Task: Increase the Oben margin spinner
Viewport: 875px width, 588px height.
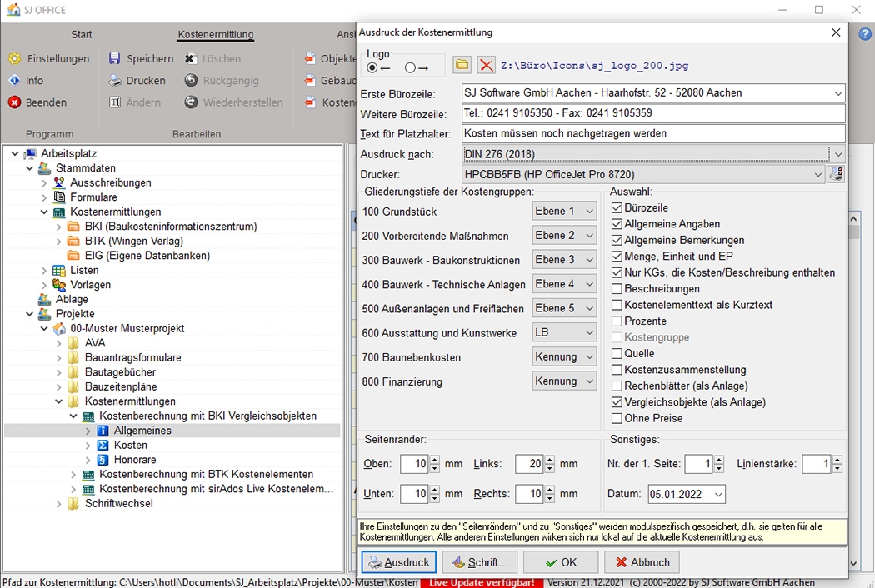Action: (435, 460)
